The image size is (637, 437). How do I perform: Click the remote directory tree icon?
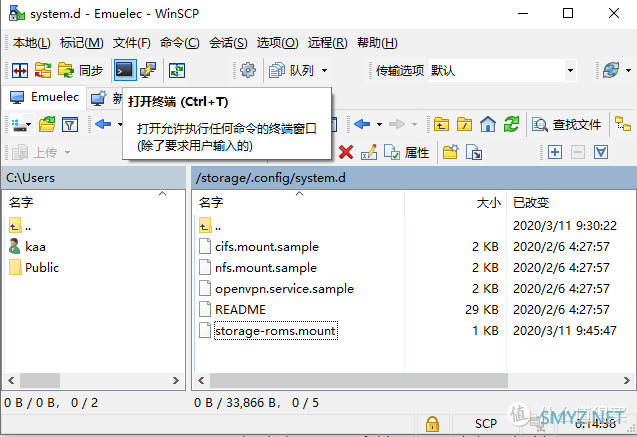point(623,124)
